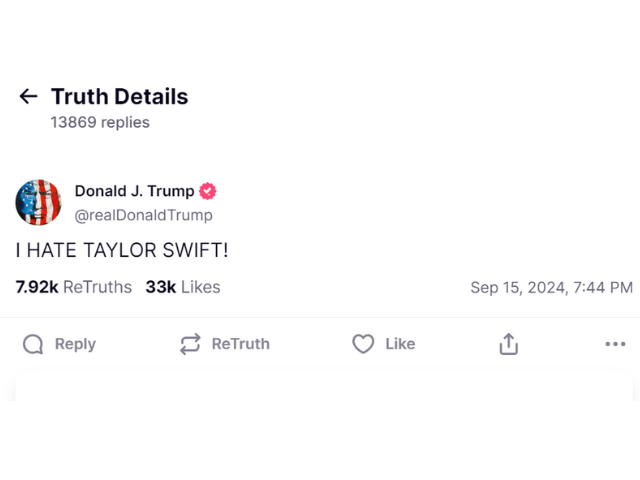This screenshot has height=480, width=640.
Task: Click the red verified badge
Action: (x=207, y=191)
